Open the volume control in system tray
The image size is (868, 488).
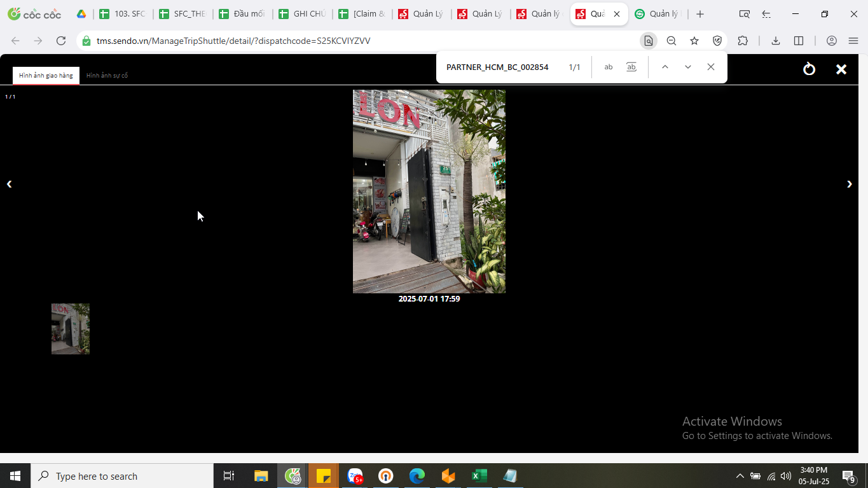coord(786,476)
